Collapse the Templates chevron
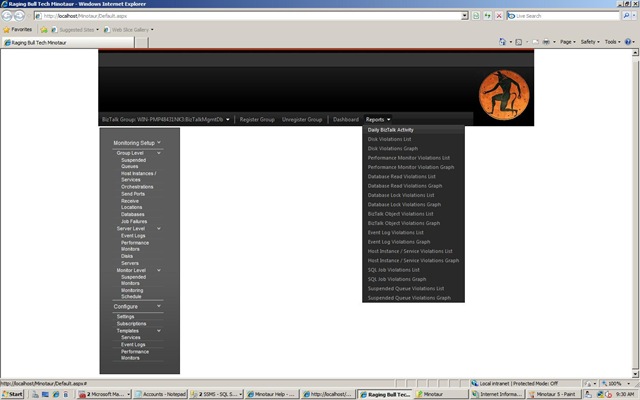640x400 pixels. [x=159, y=331]
